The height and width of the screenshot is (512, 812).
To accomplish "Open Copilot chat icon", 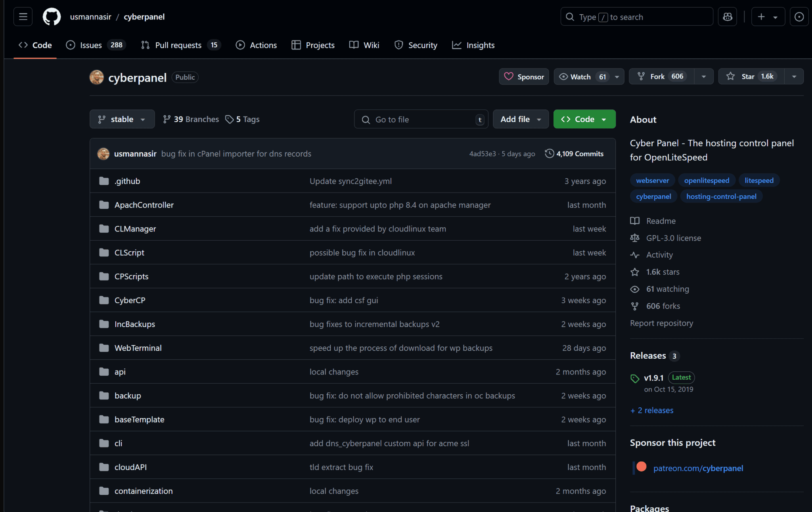I will [728, 17].
